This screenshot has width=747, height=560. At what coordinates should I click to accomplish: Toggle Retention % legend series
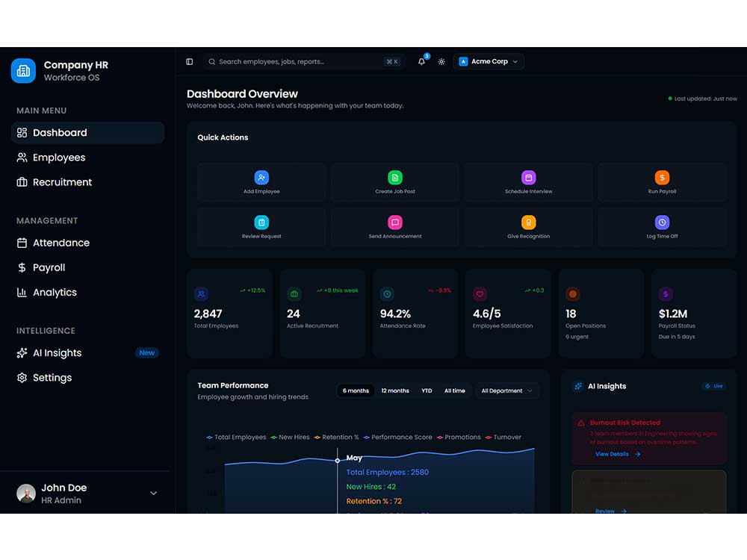click(336, 437)
